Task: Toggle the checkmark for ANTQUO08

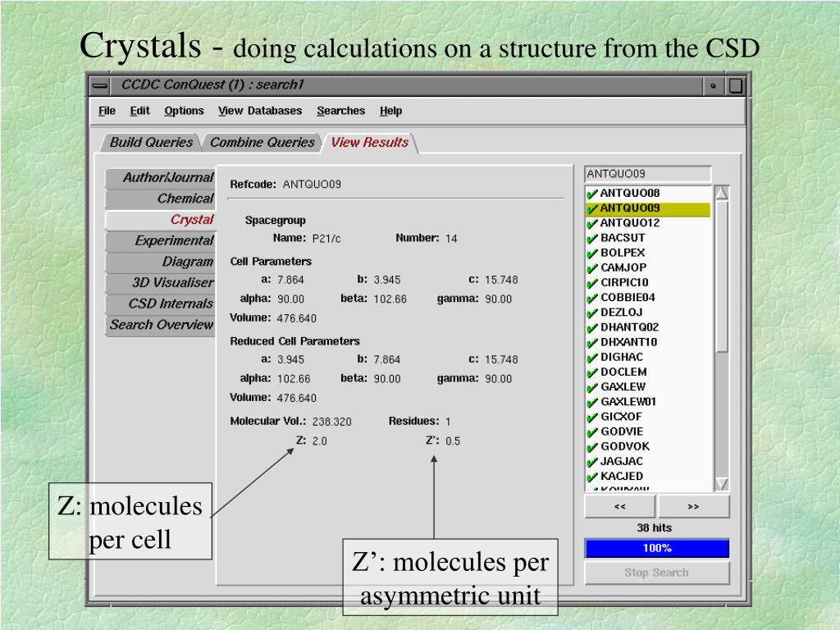Action: (592, 194)
